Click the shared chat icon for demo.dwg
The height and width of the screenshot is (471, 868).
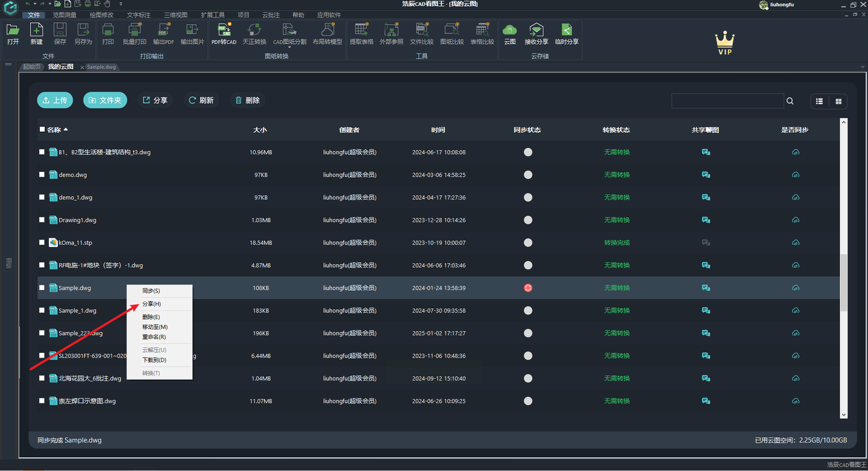tap(706, 175)
